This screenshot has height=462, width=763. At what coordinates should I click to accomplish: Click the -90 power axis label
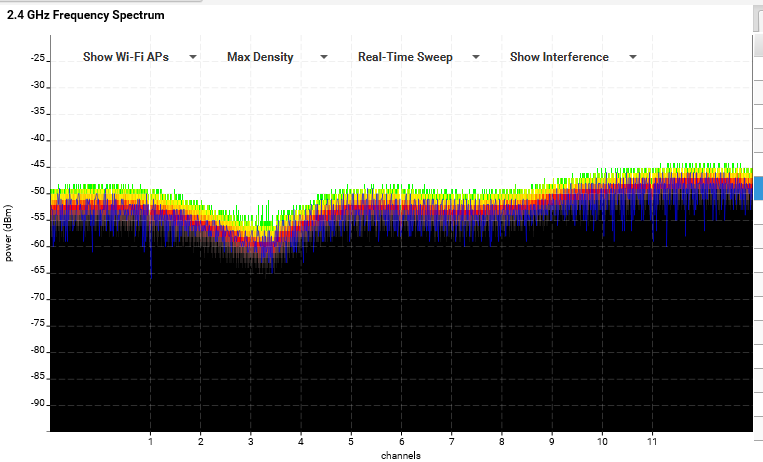click(37, 404)
